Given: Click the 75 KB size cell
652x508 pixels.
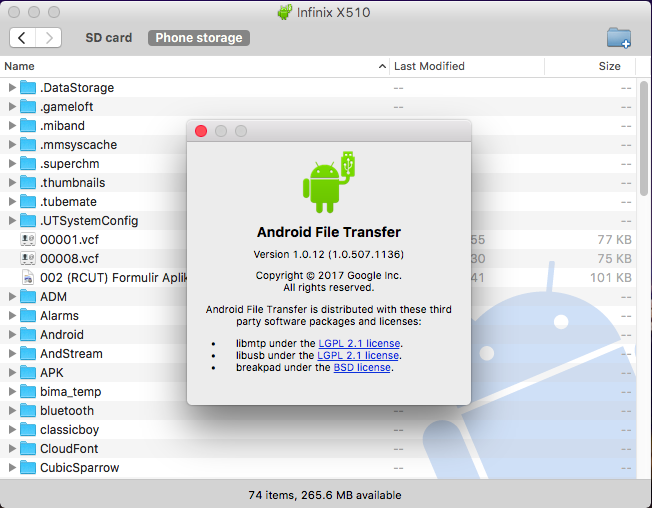Looking at the screenshot, I should [615, 259].
